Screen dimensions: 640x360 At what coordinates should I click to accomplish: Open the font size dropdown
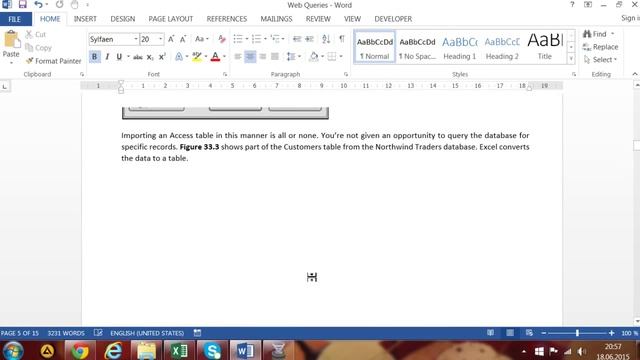click(x=160, y=39)
